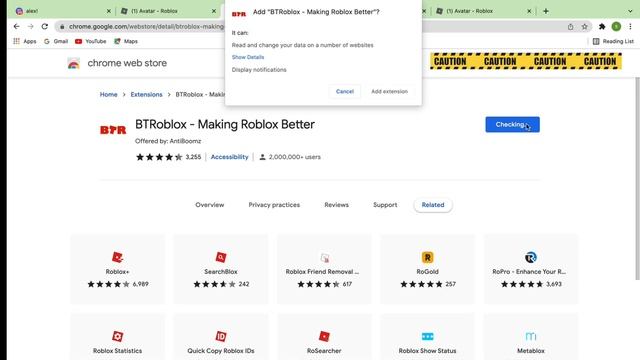Open the Metablox extension icon
The height and width of the screenshot is (360, 640).
(531, 336)
